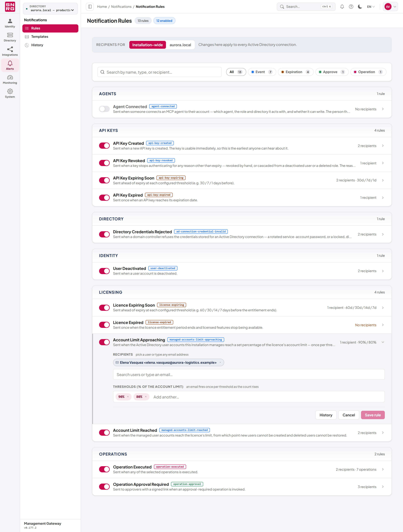Disable the Operation Executed toggle
Viewport: 403px width, 532px height.
[x=104, y=469]
